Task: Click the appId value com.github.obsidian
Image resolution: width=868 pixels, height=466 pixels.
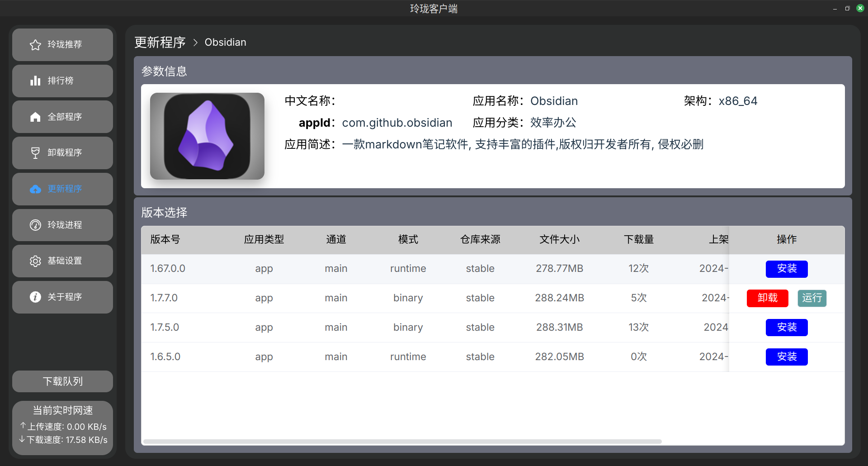Action: click(x=397, y=123)
